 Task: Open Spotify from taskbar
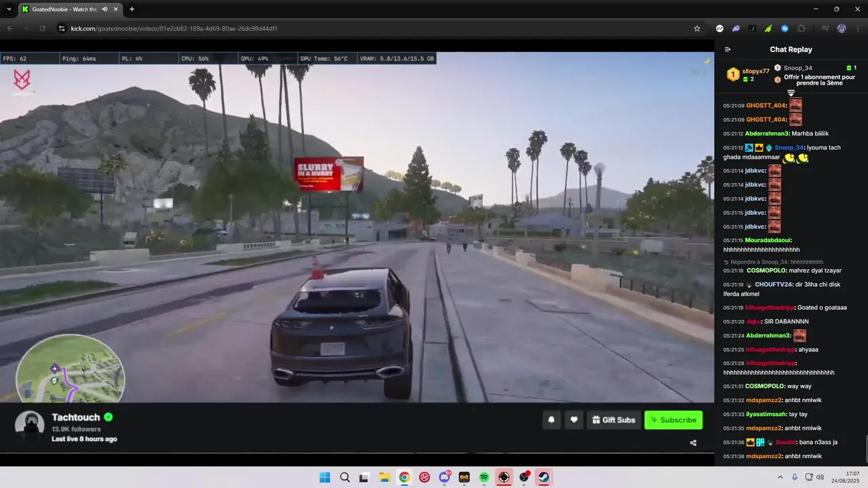coord(484,477)
